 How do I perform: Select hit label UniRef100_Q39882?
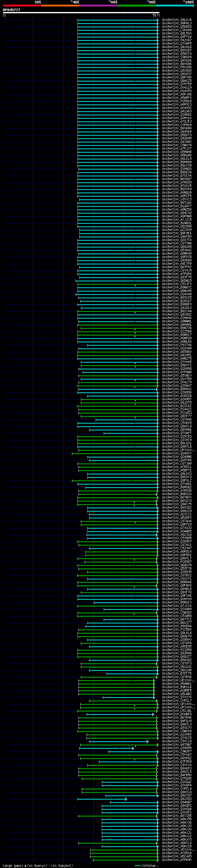[x=176, y=115]
